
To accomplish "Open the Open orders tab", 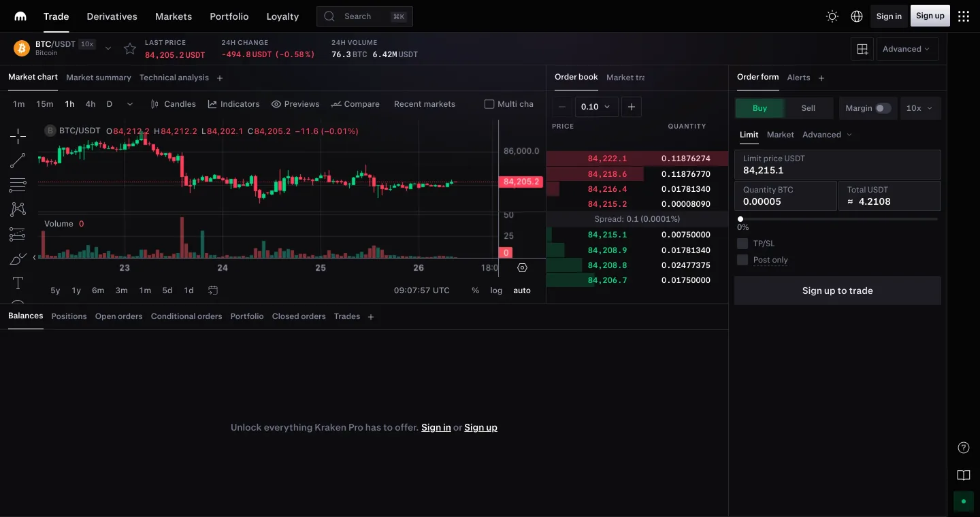I will [119, 316].
